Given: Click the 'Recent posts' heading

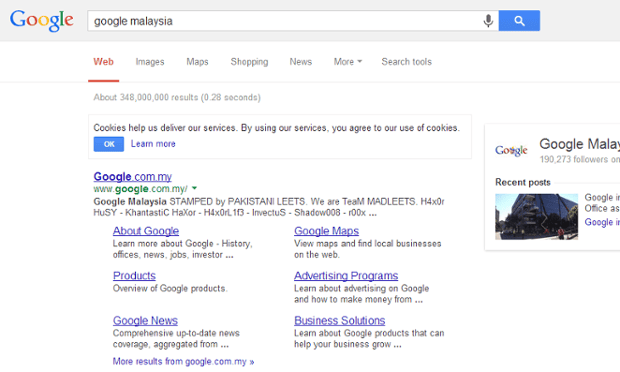Looking at the screenshot, I should point(523,182).
